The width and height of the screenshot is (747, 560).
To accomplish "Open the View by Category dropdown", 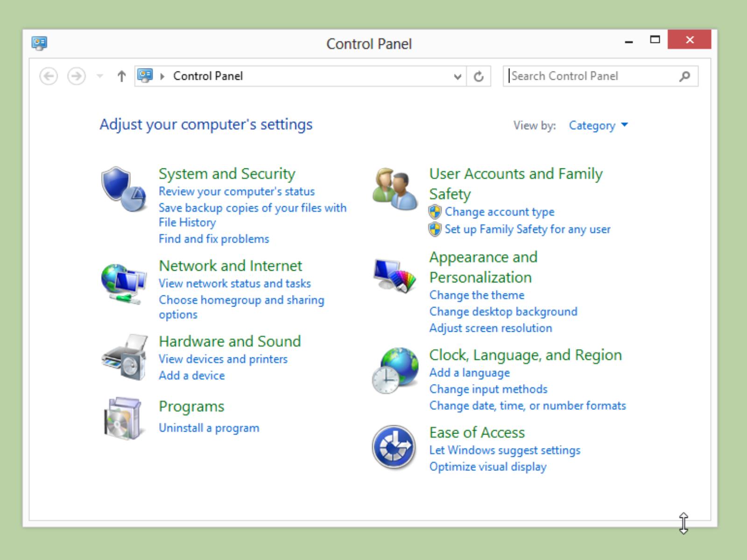I will tap(598, 126).
